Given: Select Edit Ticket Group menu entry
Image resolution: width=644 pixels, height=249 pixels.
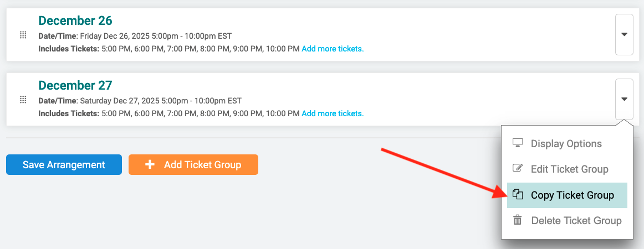Looking at the screenshot, I should [567, 169].
